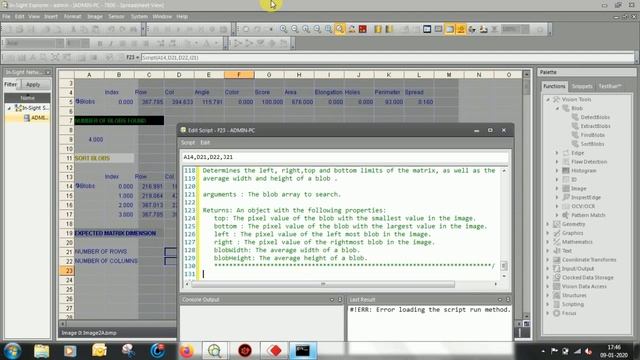Screen dimensions: 640x360
Task: Collapse the In-Sight Sensors network tree node
Action: pos(9,108)
